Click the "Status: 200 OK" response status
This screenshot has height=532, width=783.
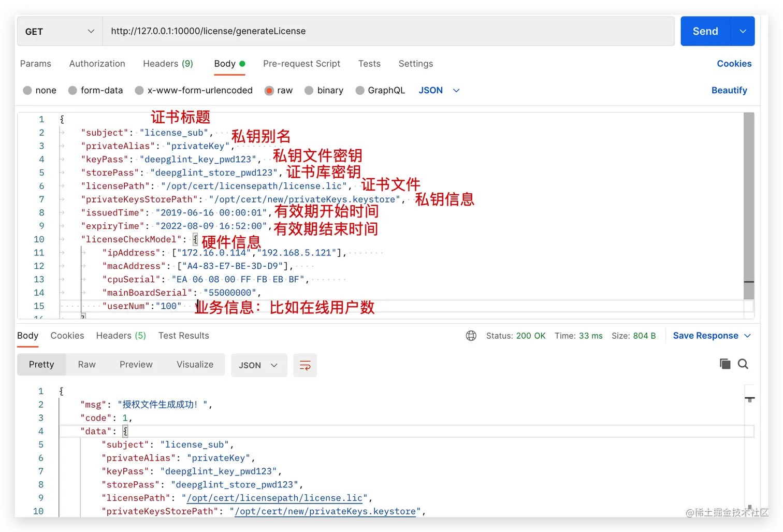click(516, 336)
